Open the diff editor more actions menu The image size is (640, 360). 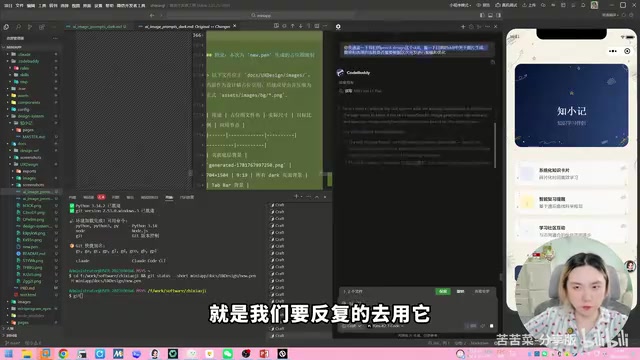coord(325,26)
